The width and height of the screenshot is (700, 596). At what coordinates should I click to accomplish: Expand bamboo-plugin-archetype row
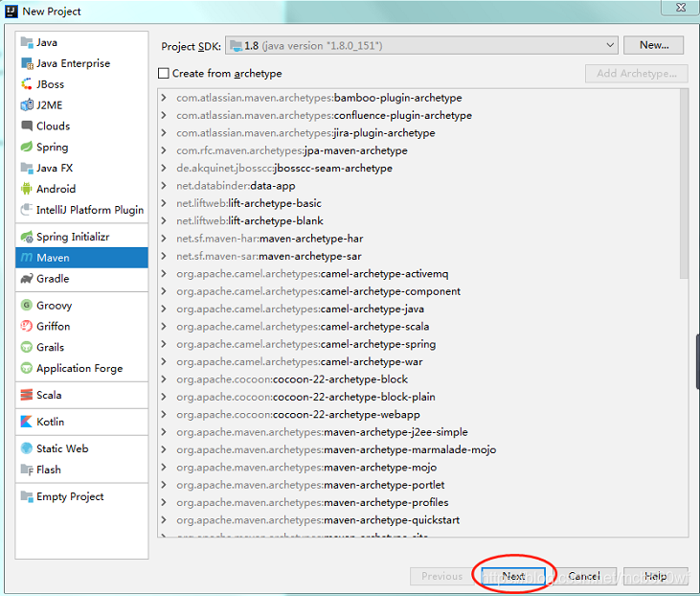(164, 98)
